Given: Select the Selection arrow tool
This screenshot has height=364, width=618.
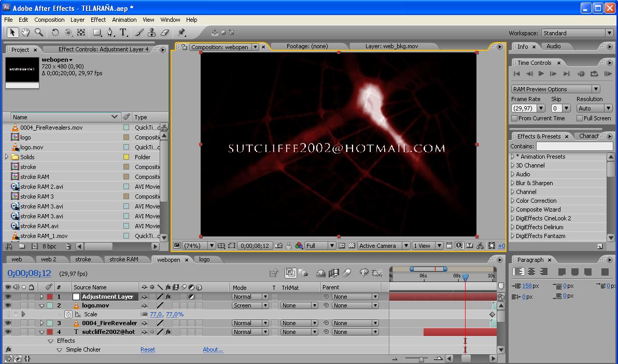Looking at the screenshot, I should pyautogui.click(x=12, y=32).
